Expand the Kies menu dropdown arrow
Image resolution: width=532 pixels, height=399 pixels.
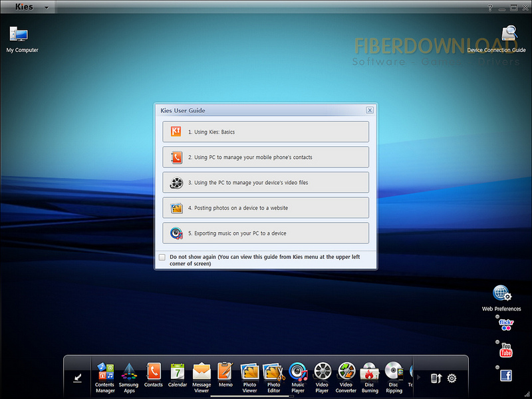point(47,7)
